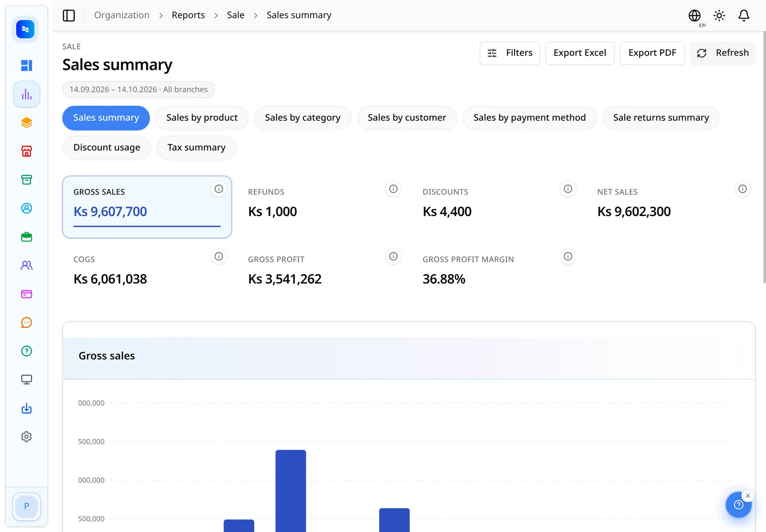Open the green briefcase sidebar icon
Screen dimensions: 766x532
tap(27, 237)
